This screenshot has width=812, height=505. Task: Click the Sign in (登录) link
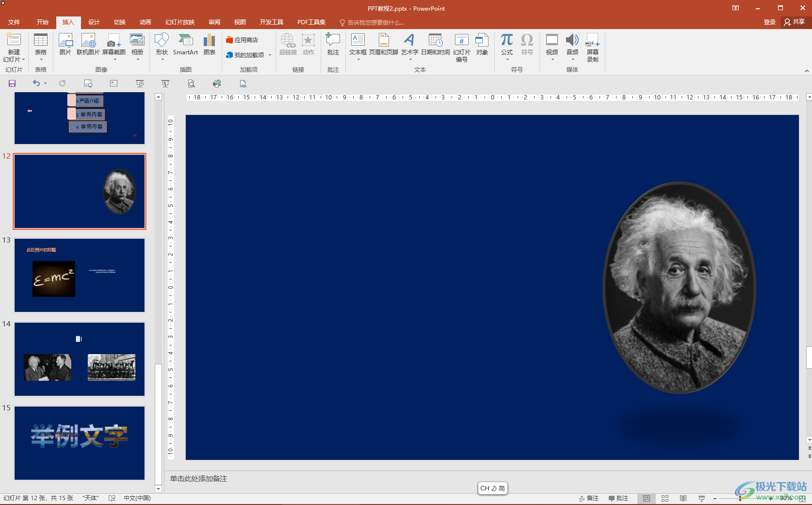point(770,22)
